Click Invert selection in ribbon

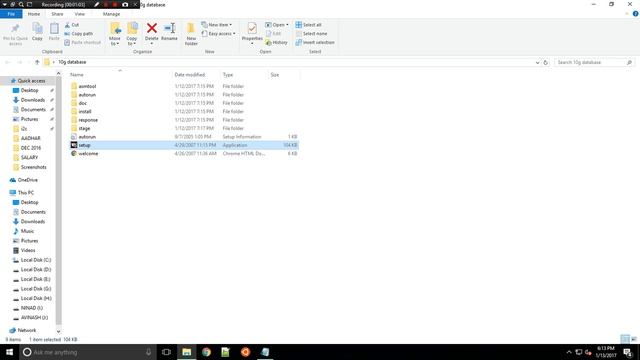[x=315, y=42]
